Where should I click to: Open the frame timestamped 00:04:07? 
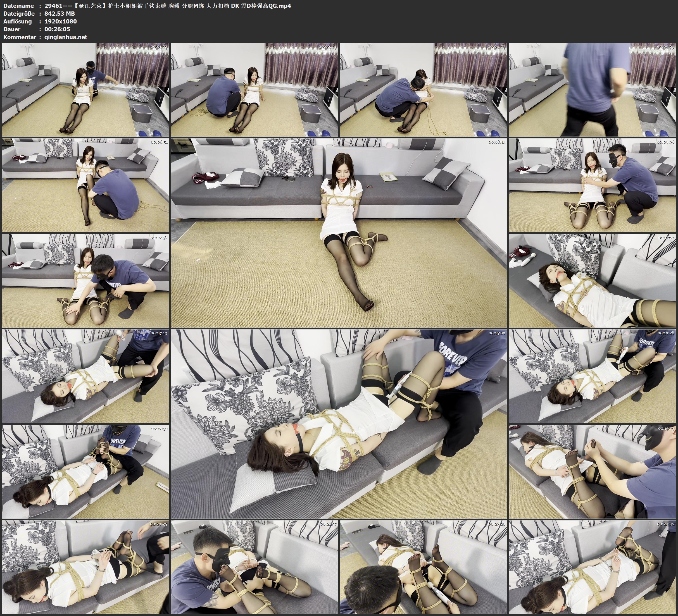[x=423, y=89]
